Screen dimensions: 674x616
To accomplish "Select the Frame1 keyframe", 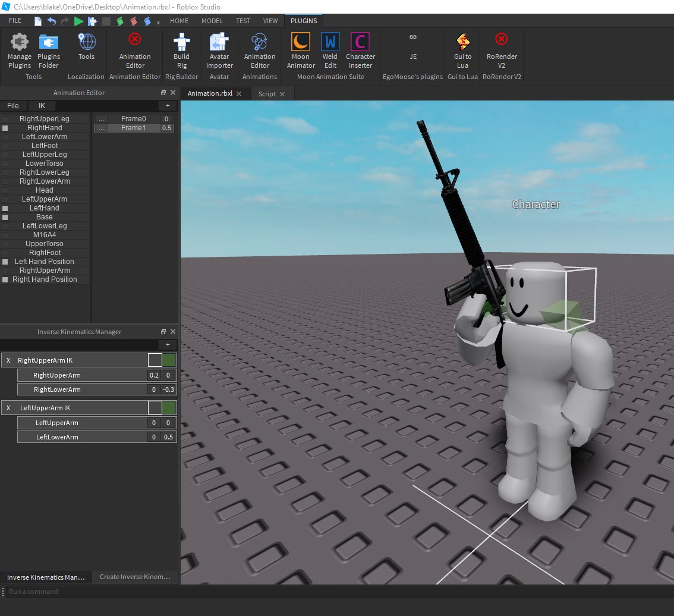I will 133,128.
